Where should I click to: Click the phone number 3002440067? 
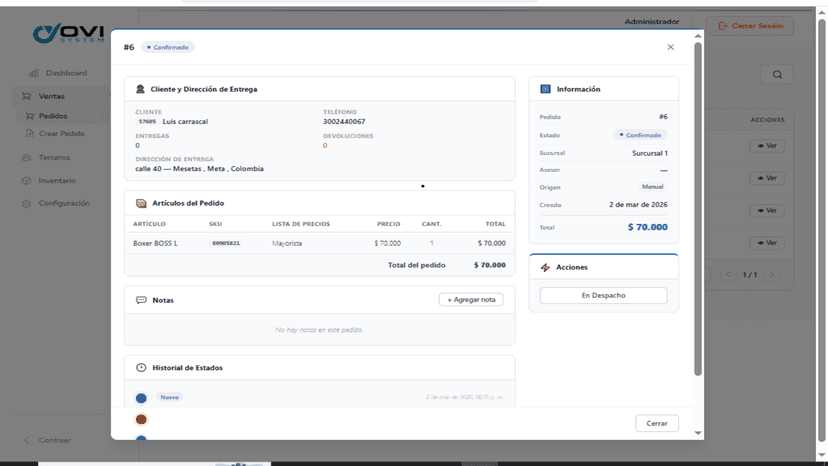pyautogui.click(x=344, y=122)
